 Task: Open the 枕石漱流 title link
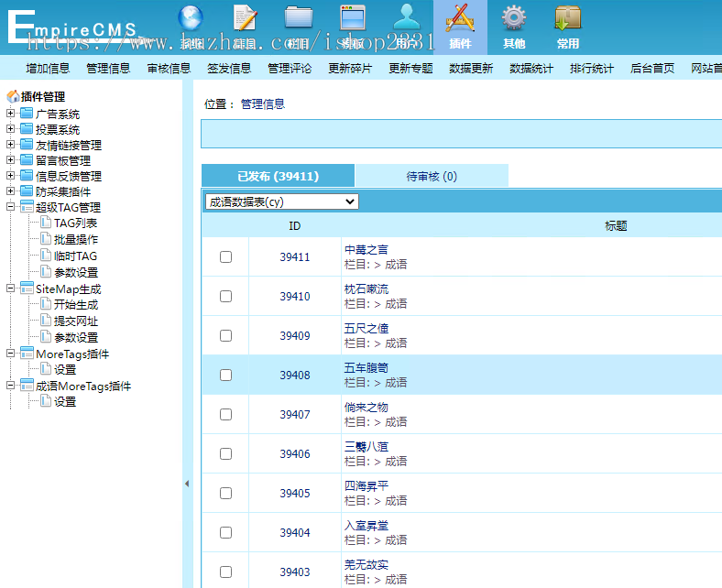pyautogui.click(x=366, y=289)
